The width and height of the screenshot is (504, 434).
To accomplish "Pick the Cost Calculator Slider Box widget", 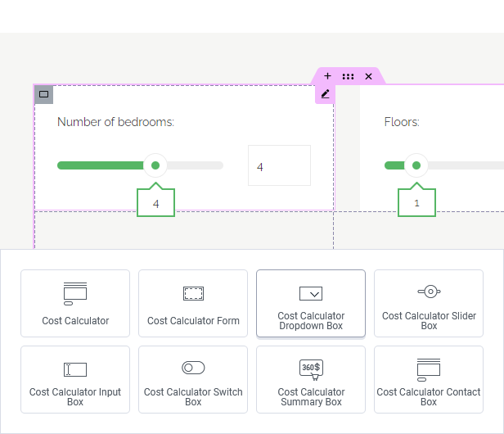I will tap(429, 303).
